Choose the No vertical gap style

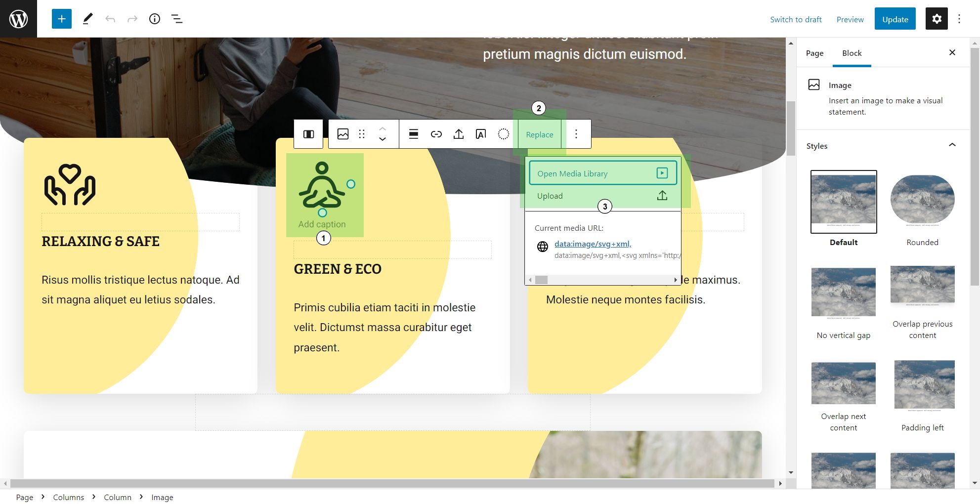843,293
